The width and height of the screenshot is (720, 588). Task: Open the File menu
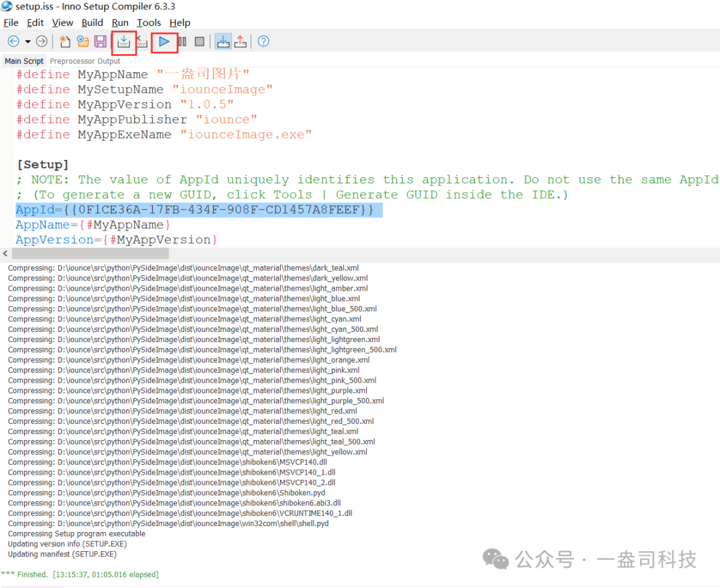point(11,23)
